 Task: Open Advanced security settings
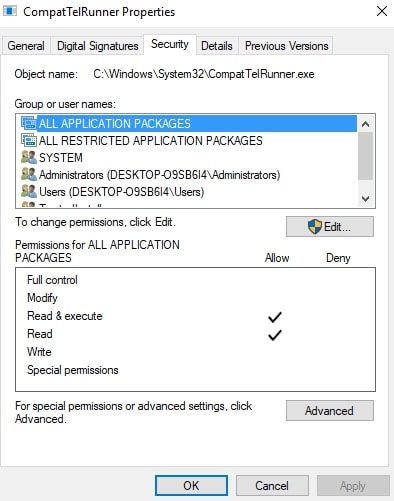coord(330,411)
